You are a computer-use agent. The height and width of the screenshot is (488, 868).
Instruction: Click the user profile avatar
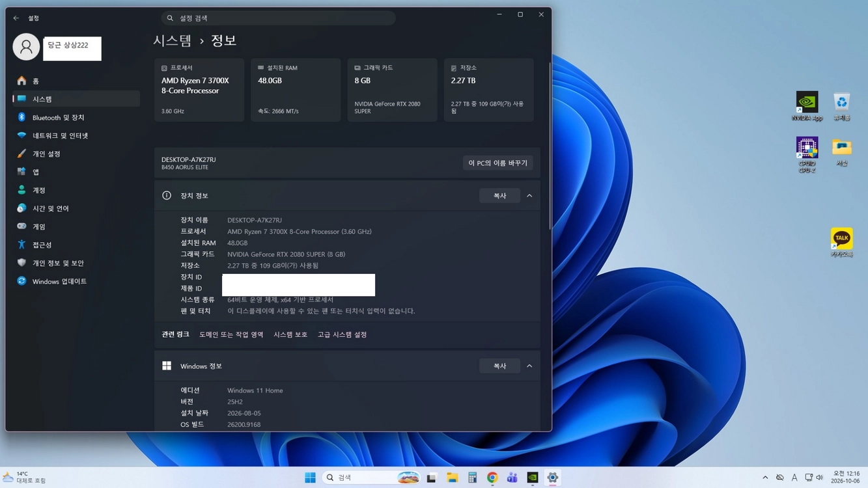tap(26, 47)
